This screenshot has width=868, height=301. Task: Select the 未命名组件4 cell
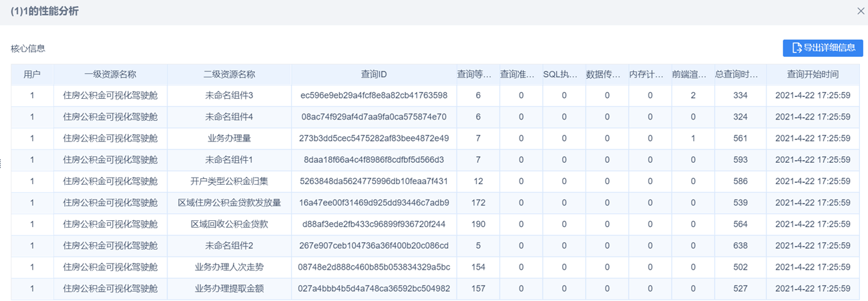pyautogui.click(x=229, y=117)
